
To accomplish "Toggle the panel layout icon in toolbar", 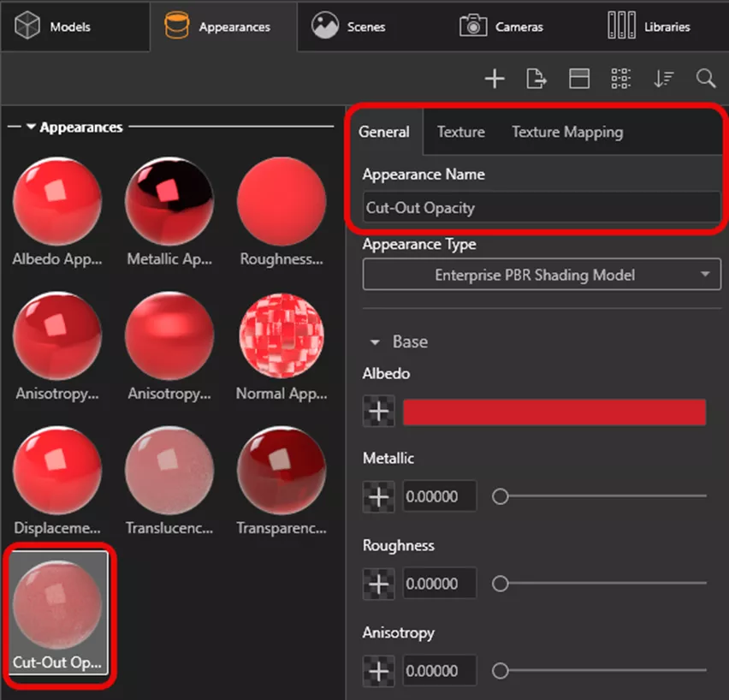I will click(x=579, y=79).
